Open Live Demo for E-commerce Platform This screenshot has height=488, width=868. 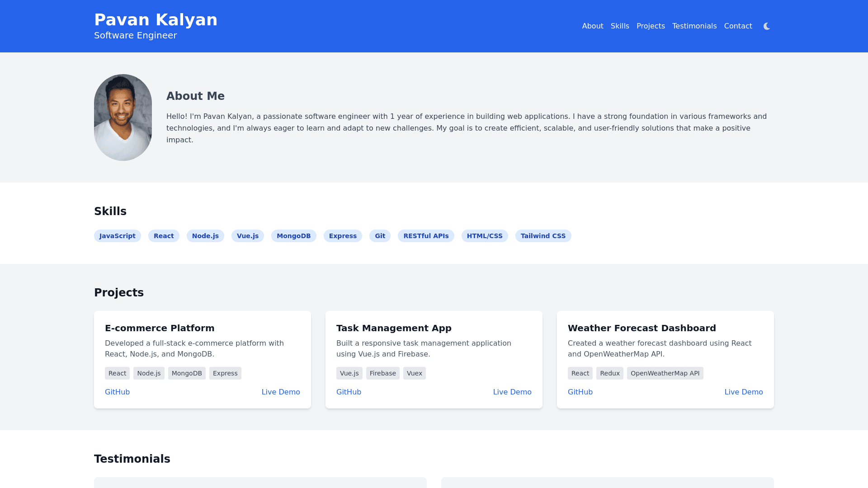tap(280, 392)
